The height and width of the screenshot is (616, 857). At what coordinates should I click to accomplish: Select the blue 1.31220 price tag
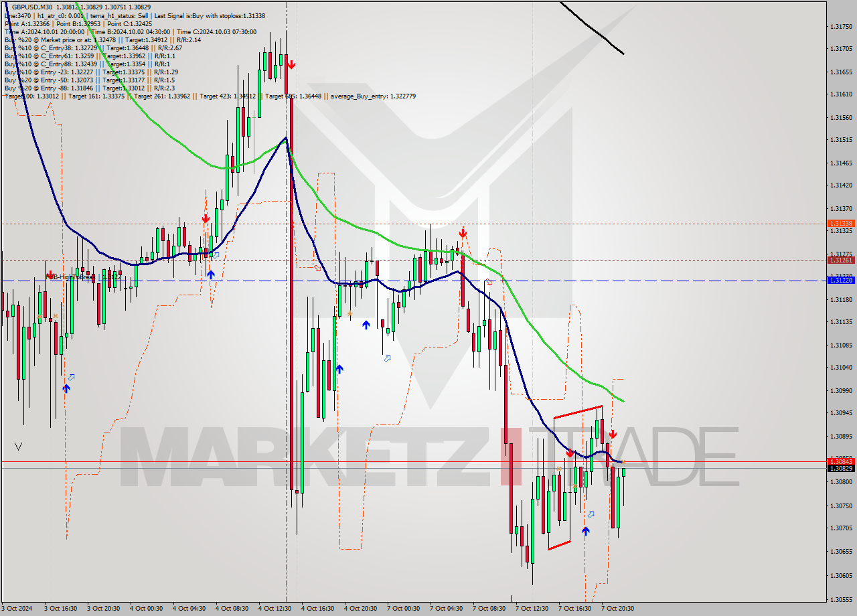click(840, 280)
